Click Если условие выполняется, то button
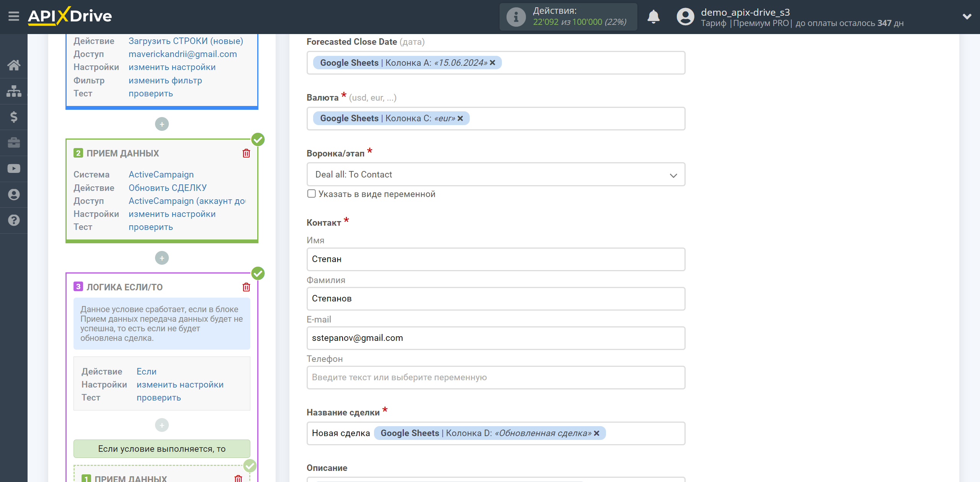Viewport: 980px width, 482px height. [162, 449]
